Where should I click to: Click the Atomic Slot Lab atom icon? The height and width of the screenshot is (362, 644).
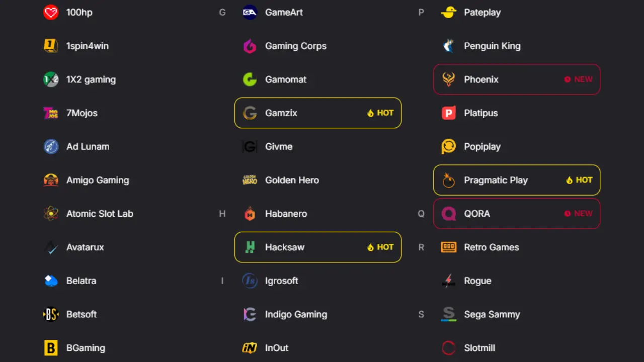pyautogui.click(x=51, y=214)
